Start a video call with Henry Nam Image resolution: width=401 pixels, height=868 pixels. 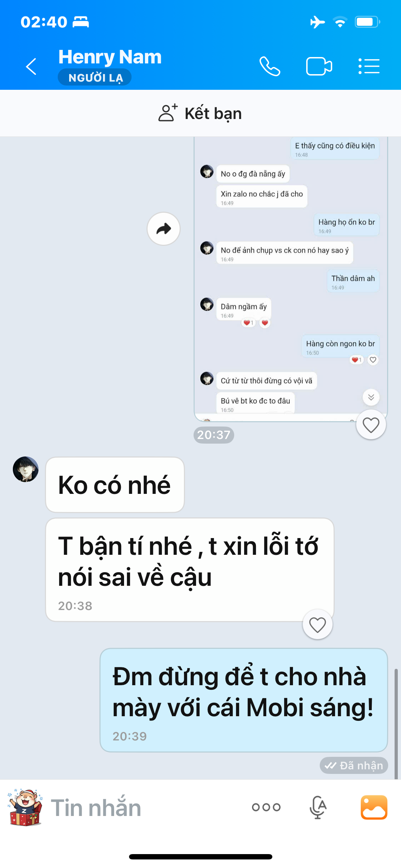[319, 66]
